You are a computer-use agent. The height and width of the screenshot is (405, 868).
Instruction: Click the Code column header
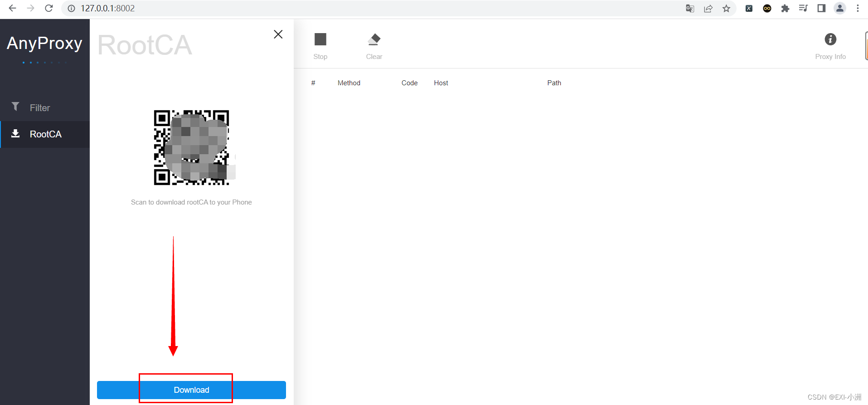tap(409, 83)
